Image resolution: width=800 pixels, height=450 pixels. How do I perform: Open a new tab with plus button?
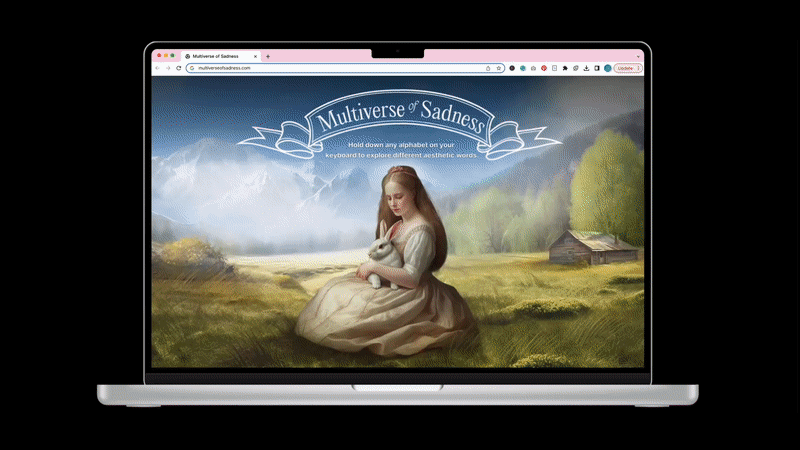[x=268, y=57]
